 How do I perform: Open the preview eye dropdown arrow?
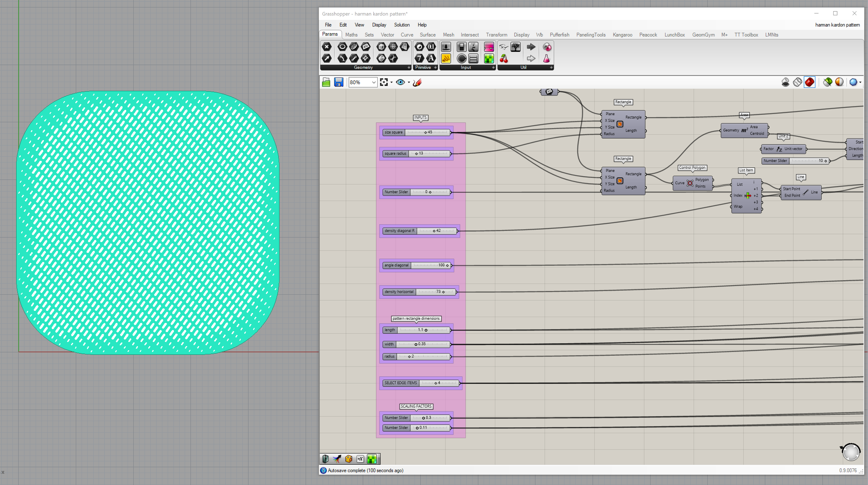point(409,82)
